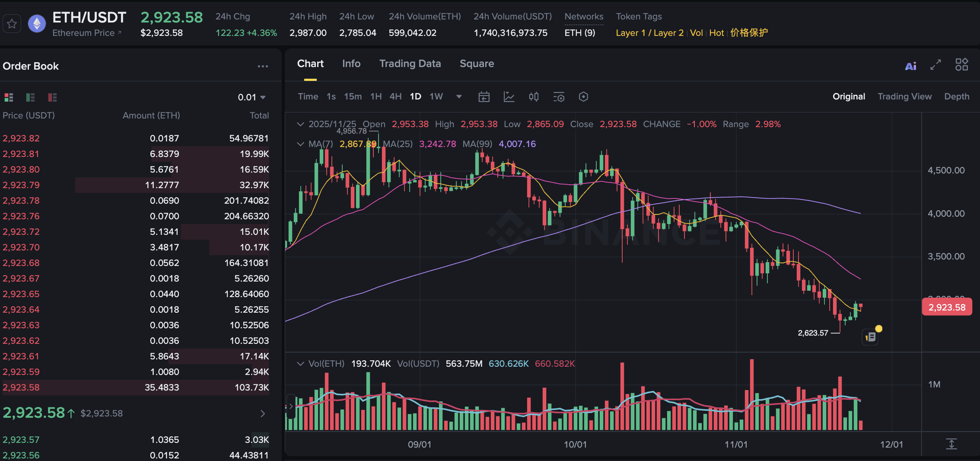Image resolution: width=980 pixels, height=461 pixels.
Task: Launch the Ai chart assistant
Action: pyautogui.click(x=910, y=65)
